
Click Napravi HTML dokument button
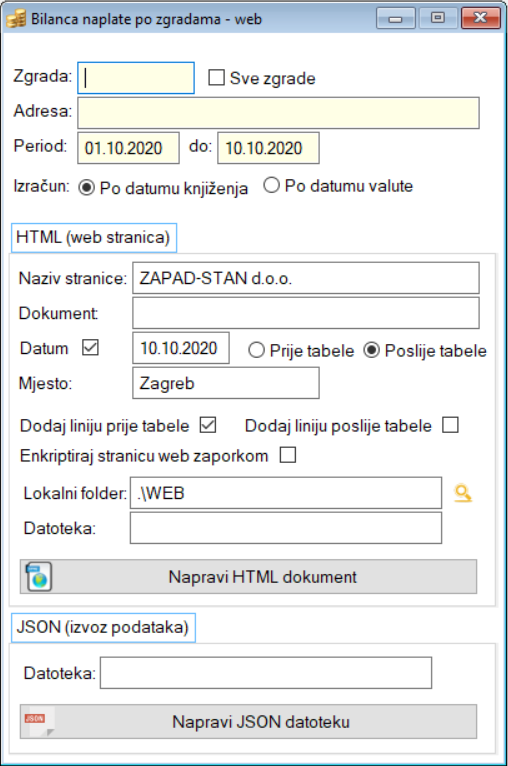[x=248, y=577]
